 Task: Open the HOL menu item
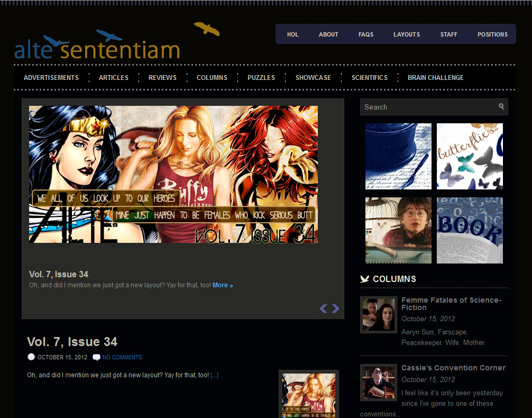pyautogui.click(x=293, y=34)
